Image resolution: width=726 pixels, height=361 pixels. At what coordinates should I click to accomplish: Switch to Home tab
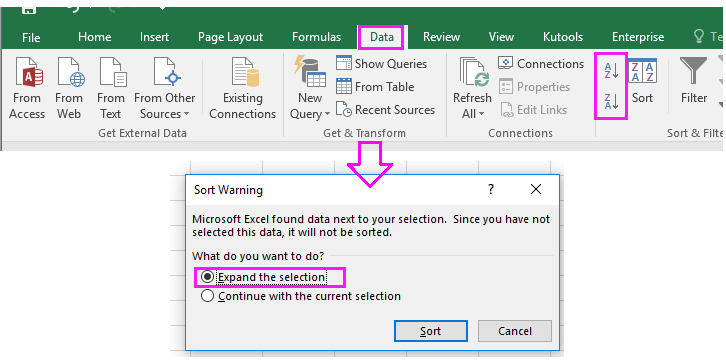94,37
